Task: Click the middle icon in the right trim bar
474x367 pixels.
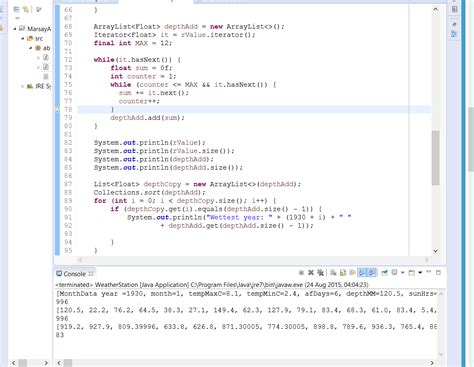Action: [x=454, y=24]
